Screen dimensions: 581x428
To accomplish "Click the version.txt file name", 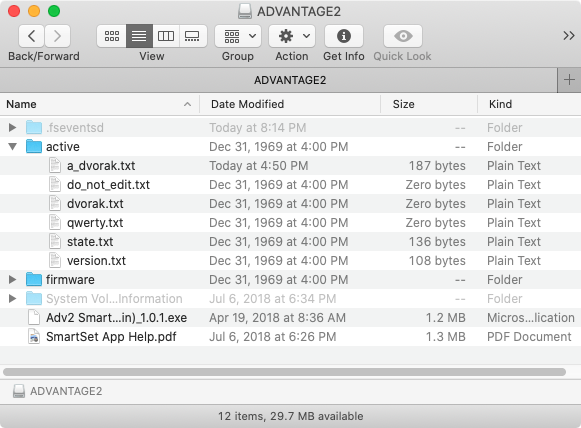I will 96,261.
